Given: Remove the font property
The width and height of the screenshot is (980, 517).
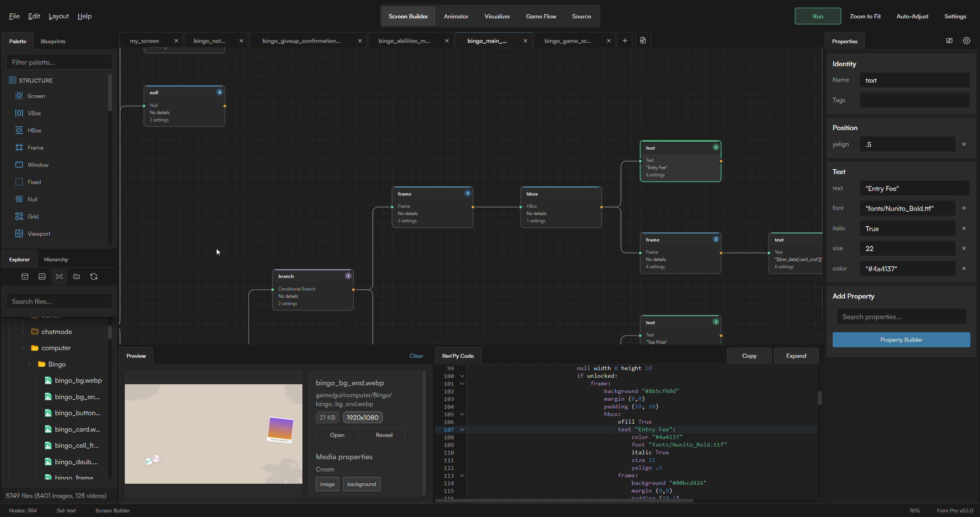Looking at the screenshot, I should pyautogui.click(x=964, y=208).
